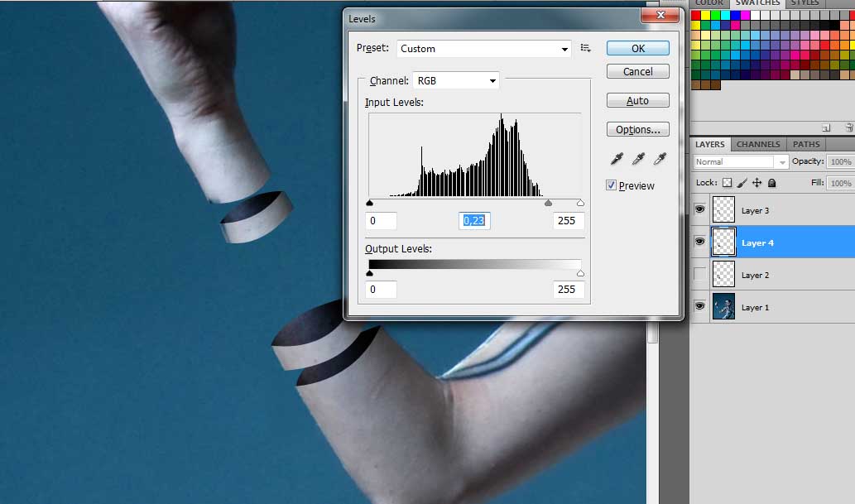Pick the pure cyan swatch in top row
This screenshot has width=855, height=504.
pos(725,15)
